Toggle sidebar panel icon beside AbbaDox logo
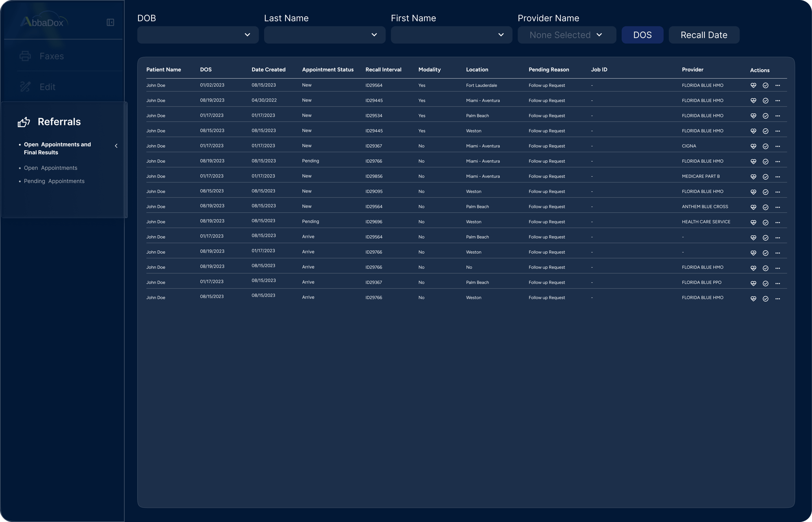Image resolution: width=812 pixels, height=522 pixels. coord(110,22)
